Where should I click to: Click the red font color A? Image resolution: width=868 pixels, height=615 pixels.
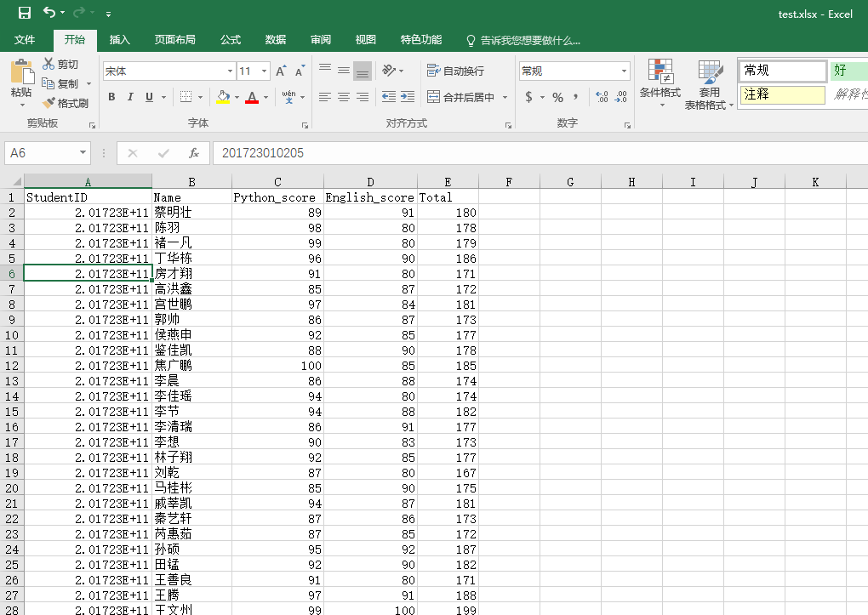tap(252, 97)
